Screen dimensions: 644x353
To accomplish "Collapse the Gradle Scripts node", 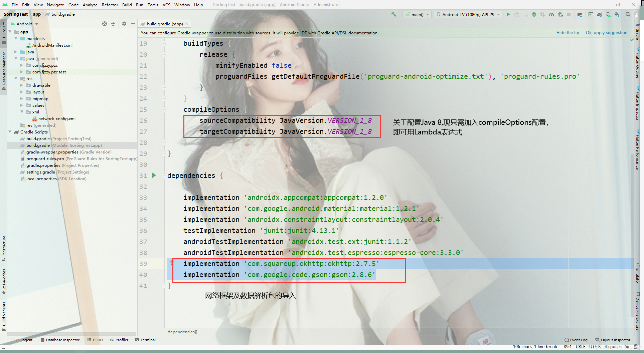I will tap(10, 132).
